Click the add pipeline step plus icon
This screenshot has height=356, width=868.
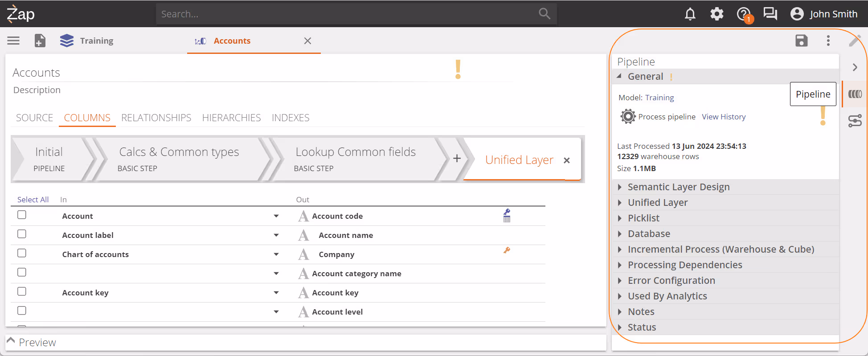[457, 159]
